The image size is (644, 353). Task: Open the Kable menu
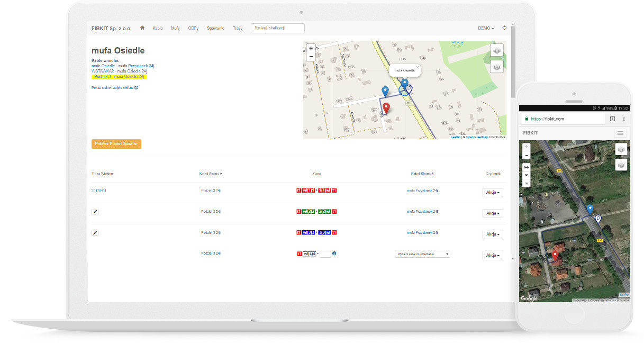tap(157, 28)
